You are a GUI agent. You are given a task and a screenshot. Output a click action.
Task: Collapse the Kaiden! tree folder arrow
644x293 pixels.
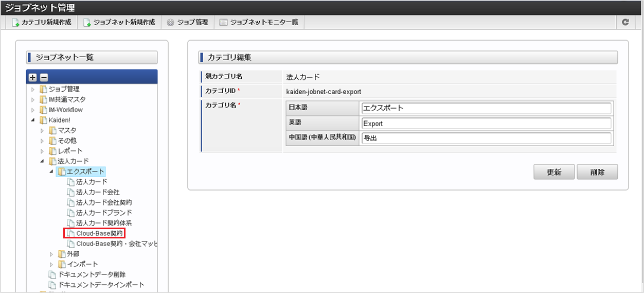tap(33, 120)
